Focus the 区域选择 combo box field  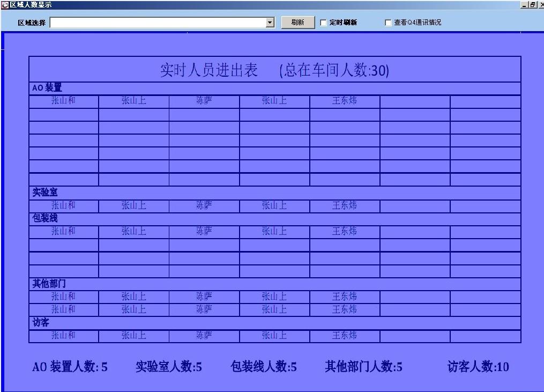[158, 23]
